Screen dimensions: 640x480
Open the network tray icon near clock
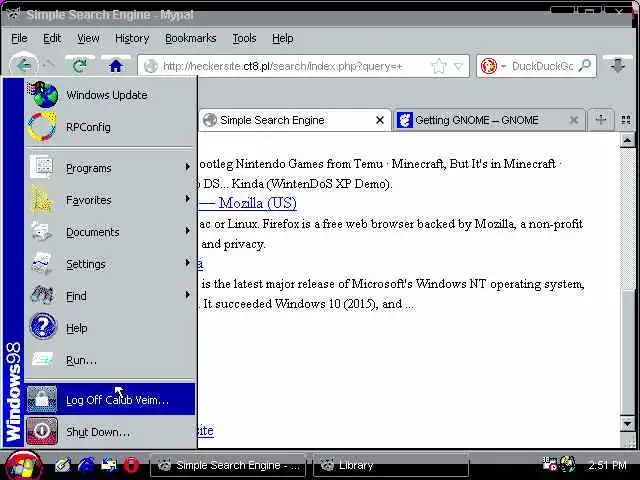pos(567,464)
